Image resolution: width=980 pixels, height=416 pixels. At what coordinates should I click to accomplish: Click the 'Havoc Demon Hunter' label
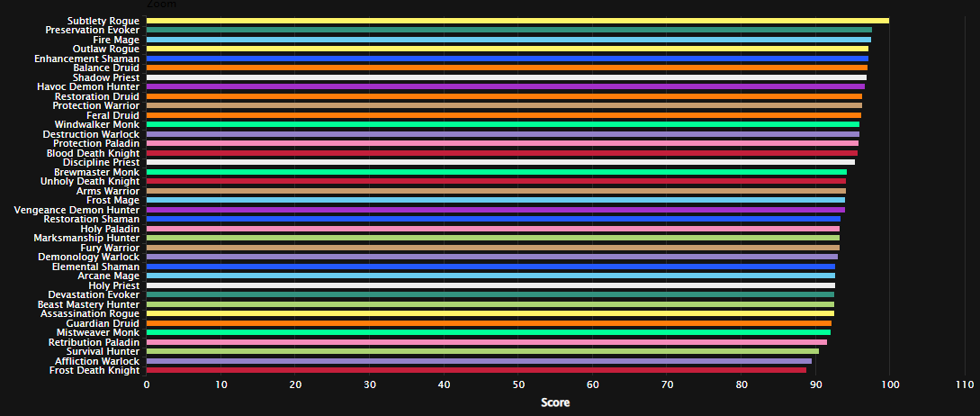coord(88,87)
